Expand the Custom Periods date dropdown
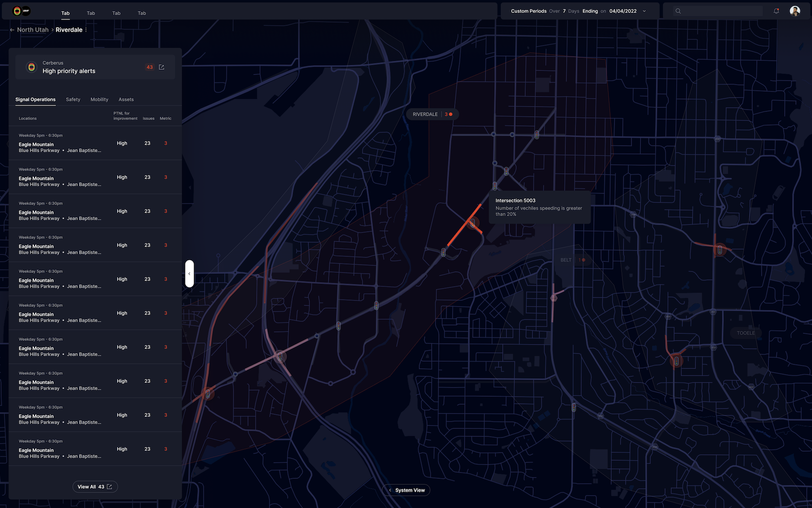Screen dimensions: 812x508 [644, 11]
